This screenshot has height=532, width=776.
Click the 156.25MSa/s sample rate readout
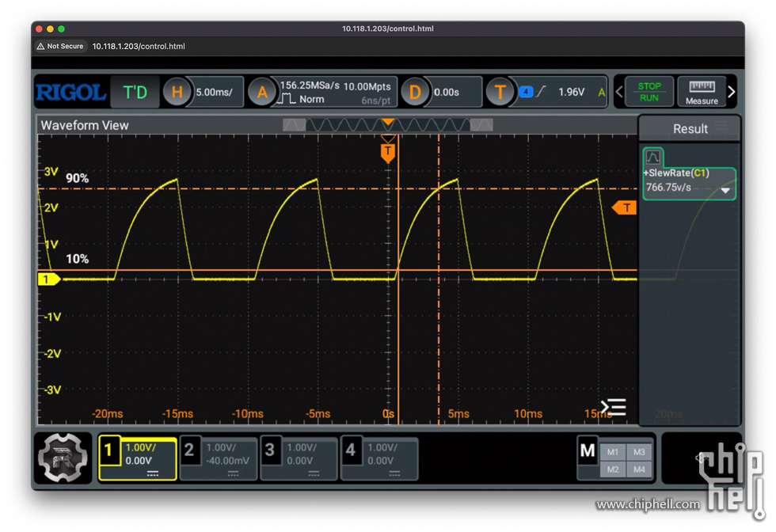(x=310, y=85)
